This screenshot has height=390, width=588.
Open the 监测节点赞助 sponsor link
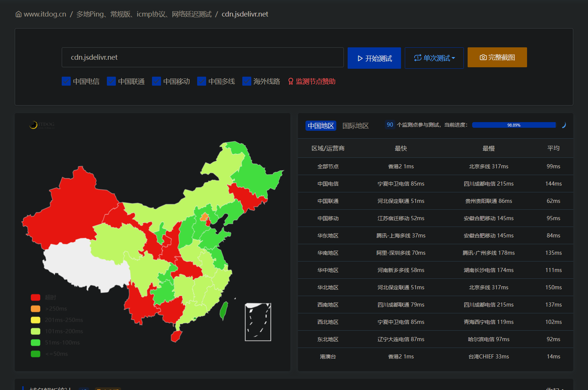point(312,82)
